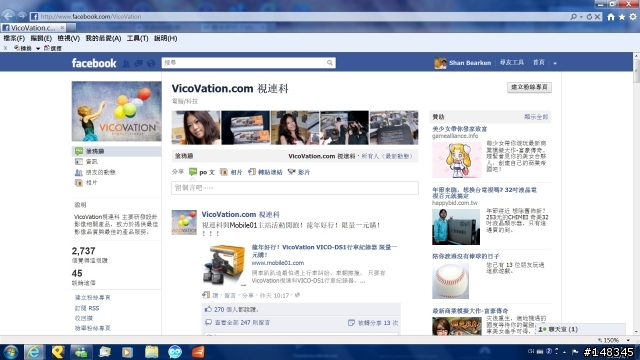Open the first photo strip thumbnail
Screen dimensions: 640x360
tap(196, 127)
